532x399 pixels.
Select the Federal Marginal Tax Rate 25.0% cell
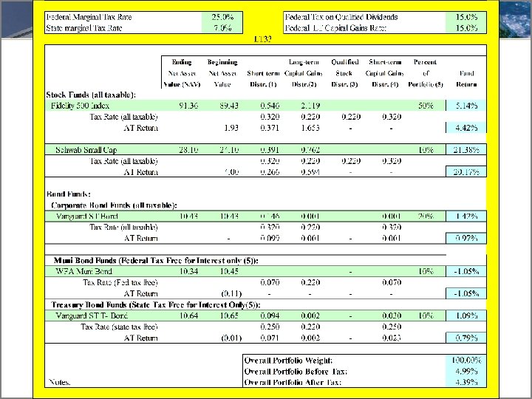pyautogui.click(x=222, y=17)
